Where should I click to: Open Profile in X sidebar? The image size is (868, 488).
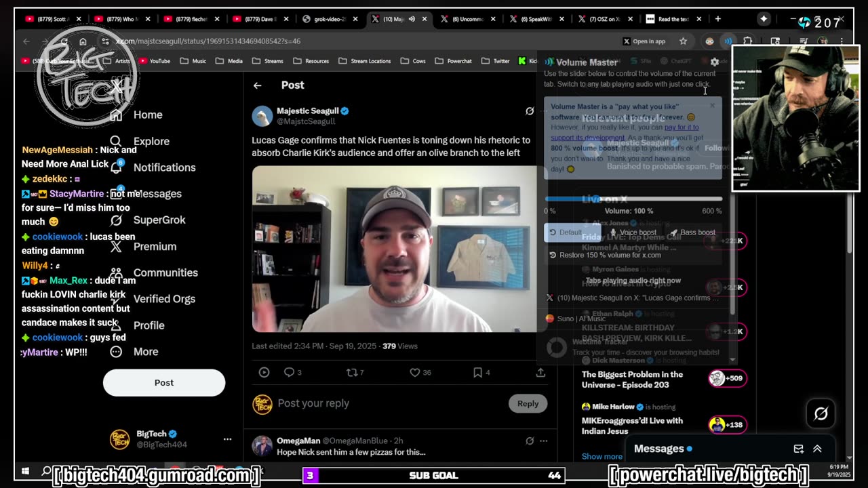pyautogui.click(x=138, y=325)
